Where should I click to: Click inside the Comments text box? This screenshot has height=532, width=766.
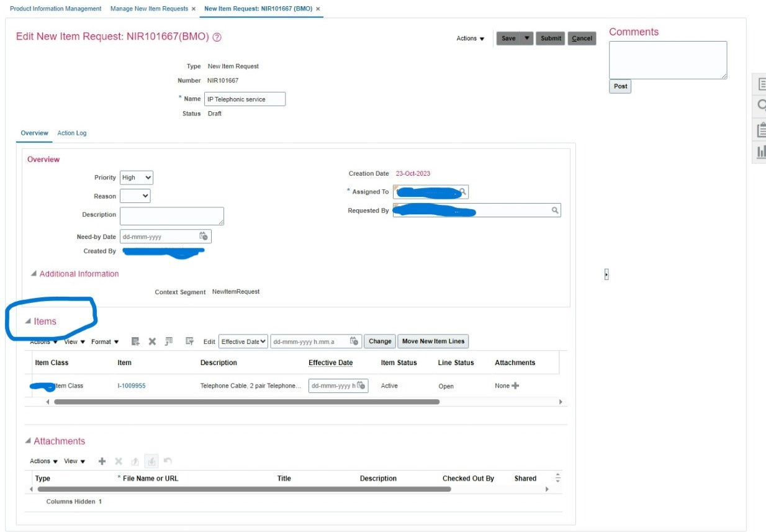667,60
